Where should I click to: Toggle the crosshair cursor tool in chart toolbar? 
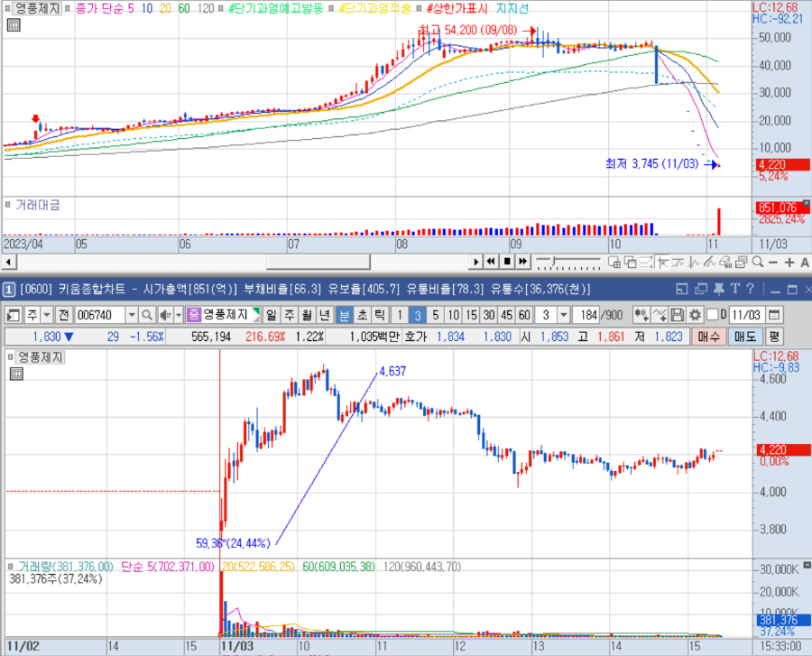662,262
